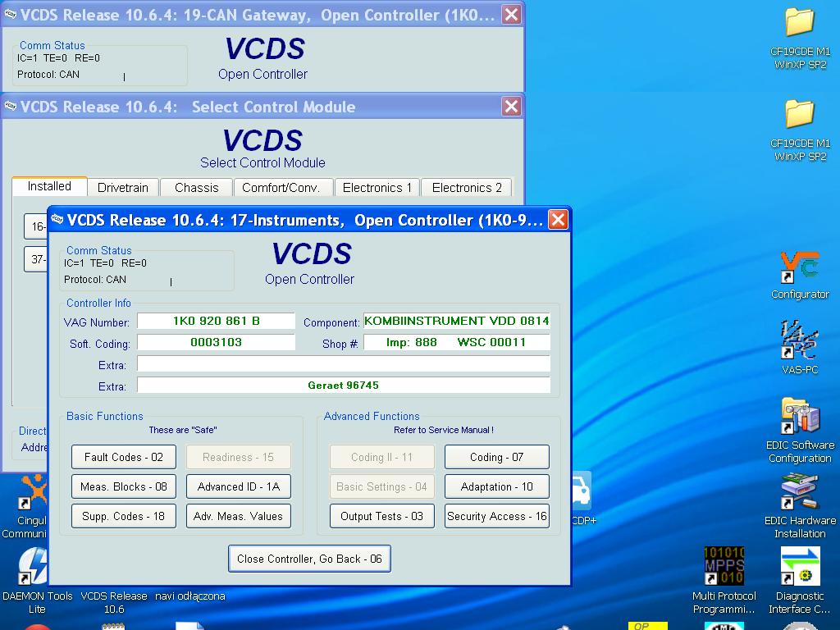The width and height of the screenshot is (840, 630).
Task: Select the VCDS Release 10.6 desktop label
Action: [x=114, y=603]
